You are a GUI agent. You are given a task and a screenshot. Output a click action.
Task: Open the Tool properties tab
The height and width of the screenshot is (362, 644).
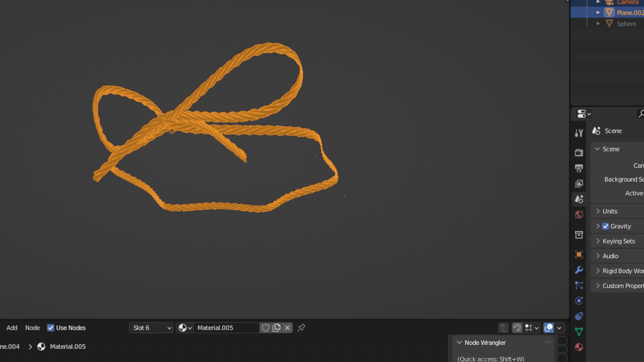point(579,133)
